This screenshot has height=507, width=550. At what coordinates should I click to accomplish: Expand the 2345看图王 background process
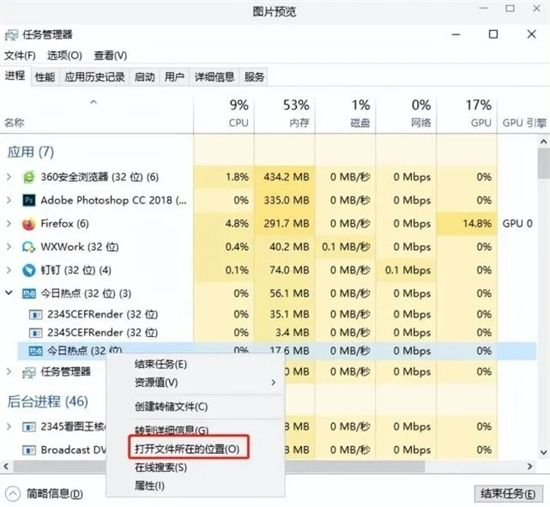tap(9, 427)
